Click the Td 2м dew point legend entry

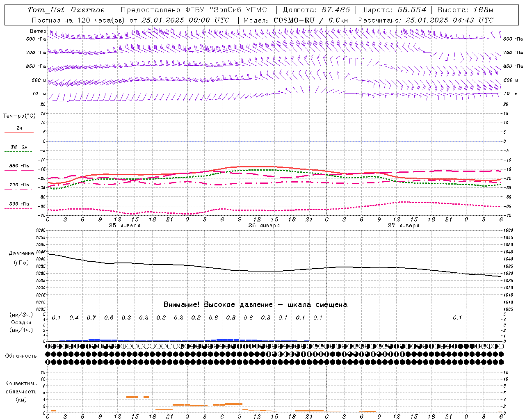pyautogui.click(x=19, y=147)
